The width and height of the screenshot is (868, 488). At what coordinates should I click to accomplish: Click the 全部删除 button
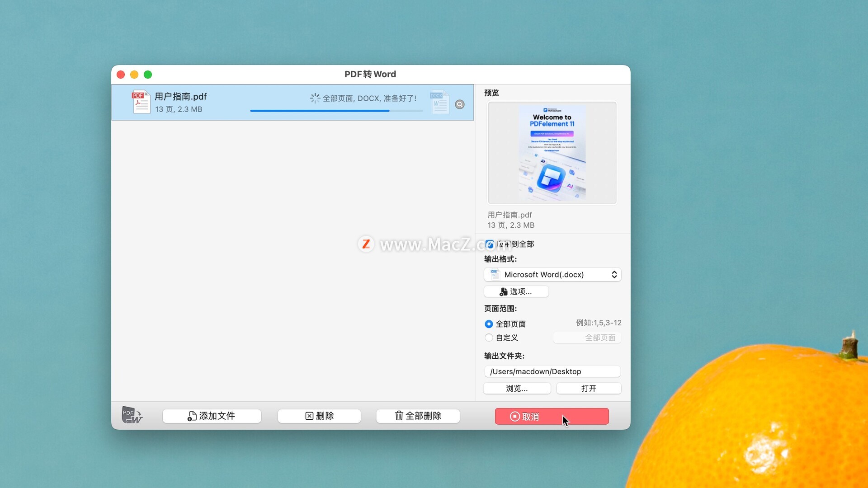(418, 416)
